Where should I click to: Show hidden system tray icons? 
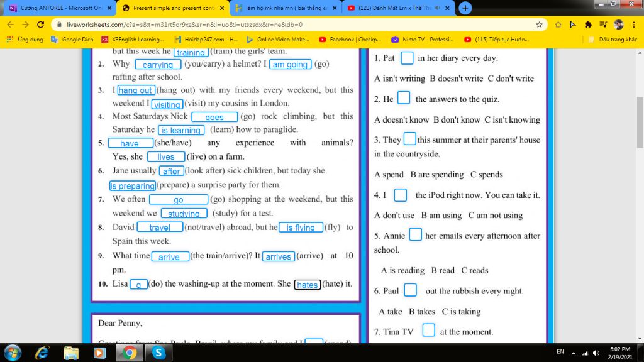pyautogui.click(x=574, y=353)
